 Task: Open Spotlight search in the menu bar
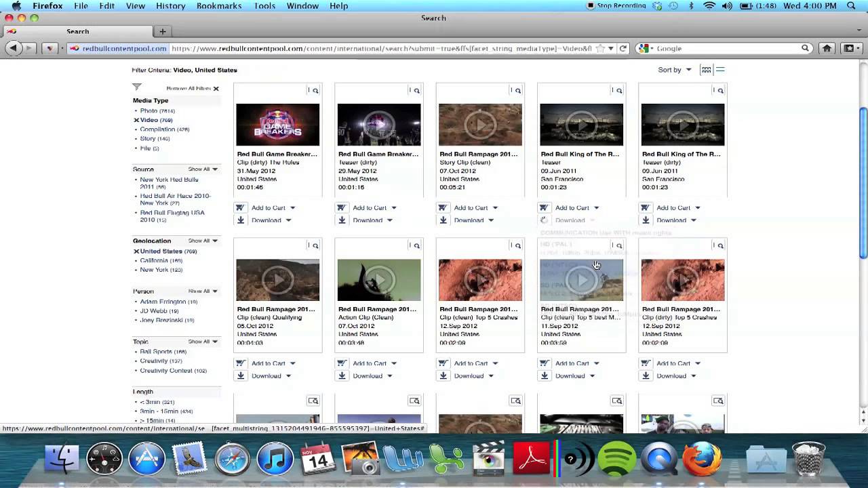pos(851,5)
